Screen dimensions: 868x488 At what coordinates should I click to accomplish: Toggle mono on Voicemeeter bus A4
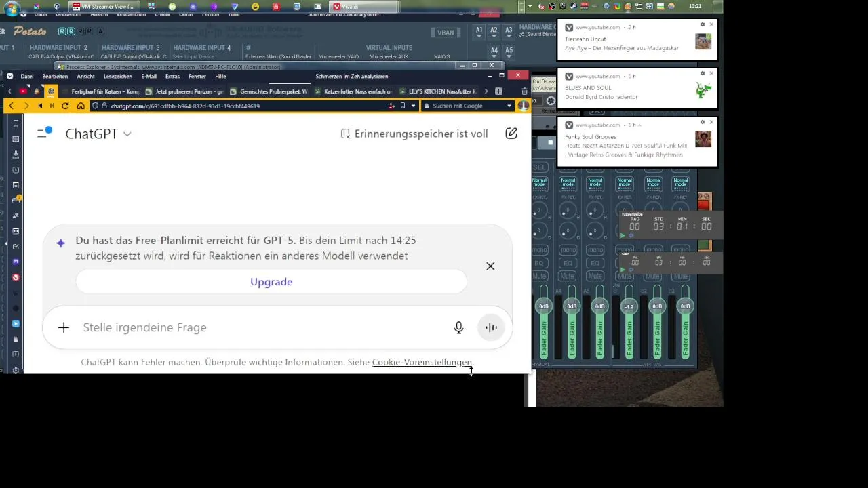click(x=567, y=250)
